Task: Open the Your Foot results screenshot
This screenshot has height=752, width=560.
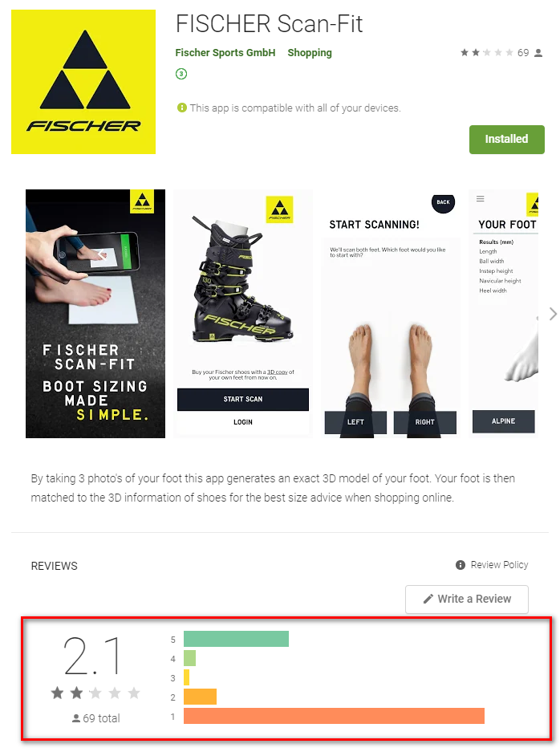Action: coord(503,314)
